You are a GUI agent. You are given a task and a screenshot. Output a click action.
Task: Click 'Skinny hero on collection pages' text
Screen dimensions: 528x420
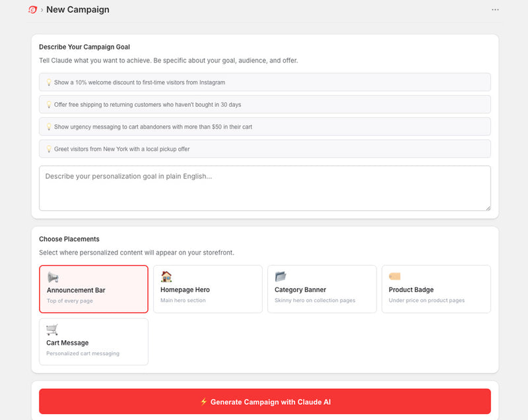click(315, 300)
